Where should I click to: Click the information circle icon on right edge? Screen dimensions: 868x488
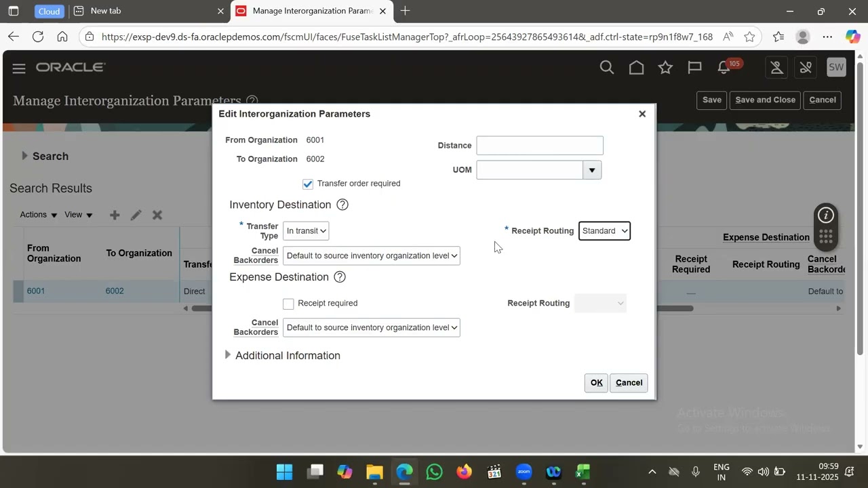(x=826, y=216)
